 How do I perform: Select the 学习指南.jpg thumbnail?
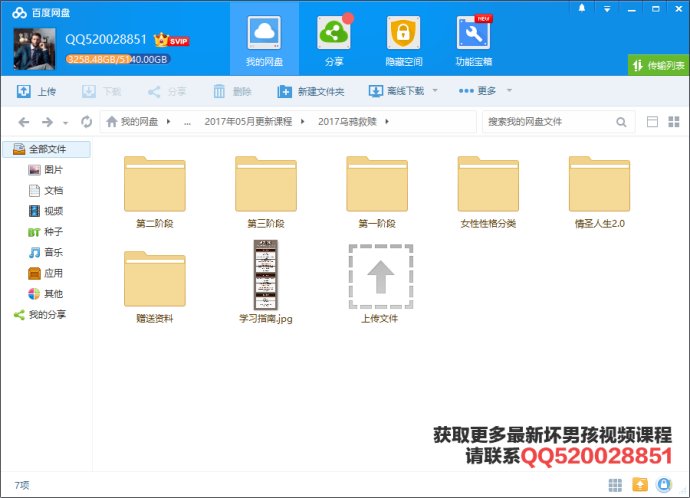265,274
